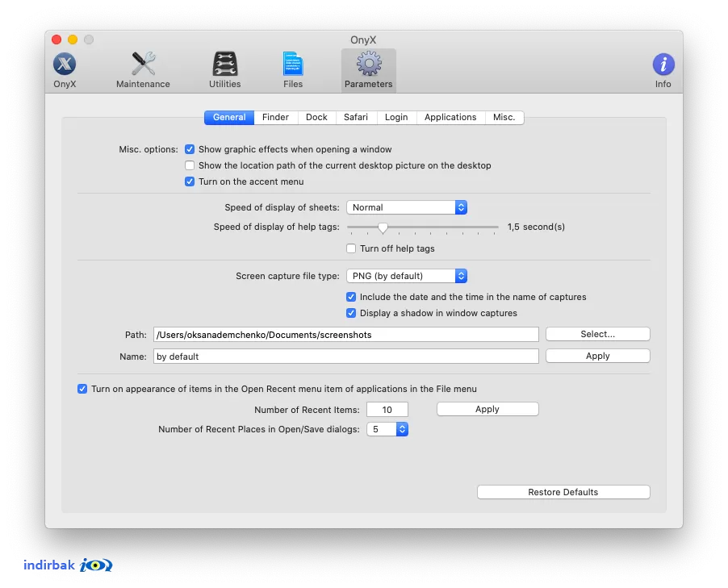Switch to the General tab
The height and width of the screenshot is (588, 728).
229,118
